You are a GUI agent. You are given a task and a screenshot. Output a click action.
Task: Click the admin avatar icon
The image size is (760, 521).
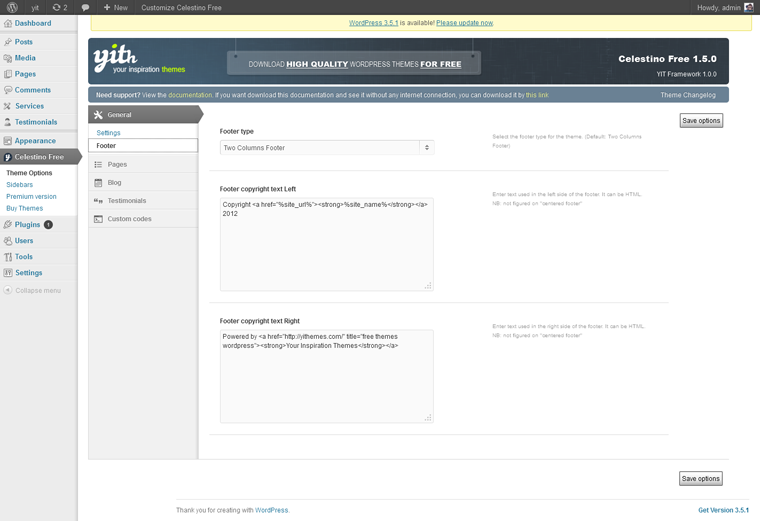749,7
